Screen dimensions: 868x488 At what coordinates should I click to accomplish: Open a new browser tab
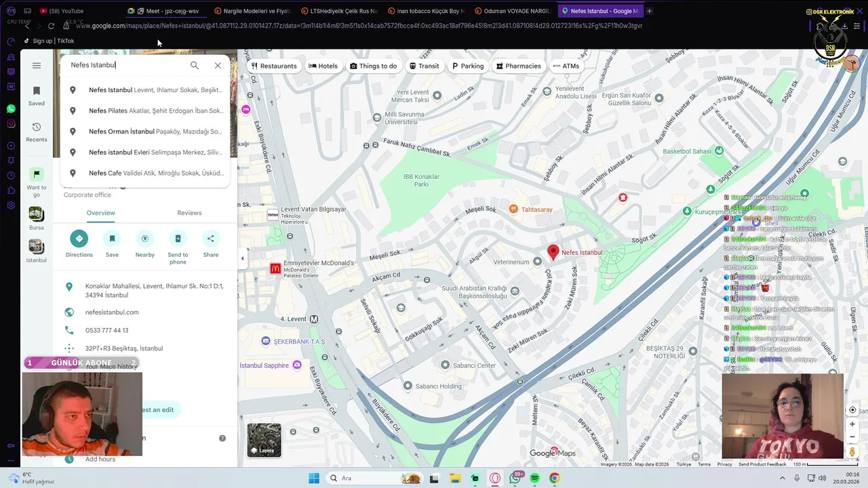click(649, 11)
